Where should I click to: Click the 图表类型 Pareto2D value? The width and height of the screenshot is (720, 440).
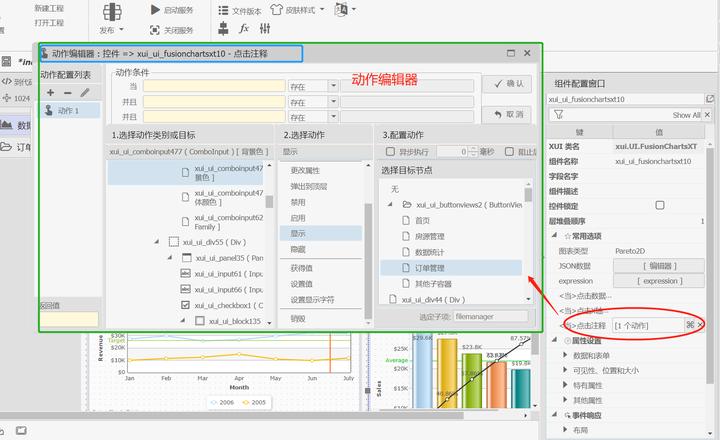(630, 251)
